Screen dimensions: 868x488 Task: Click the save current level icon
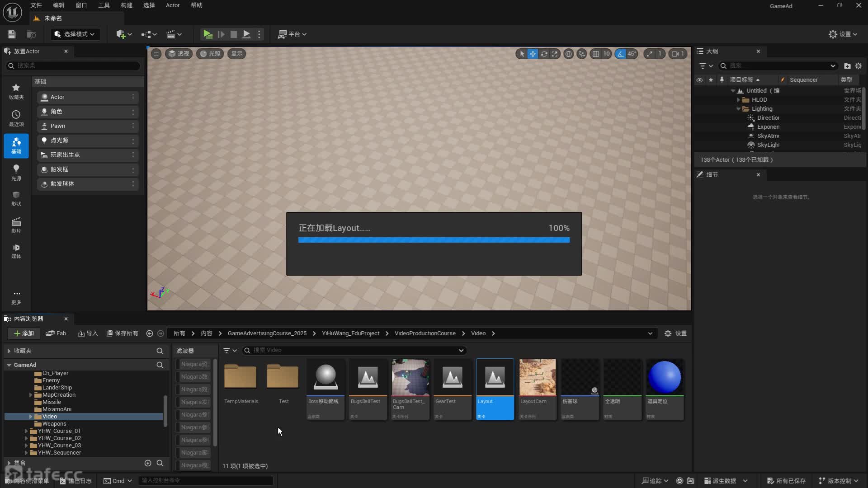12,34
